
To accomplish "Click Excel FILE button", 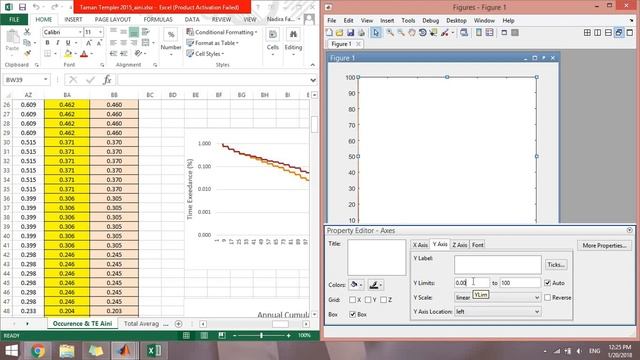I will [x=14, y=20].
